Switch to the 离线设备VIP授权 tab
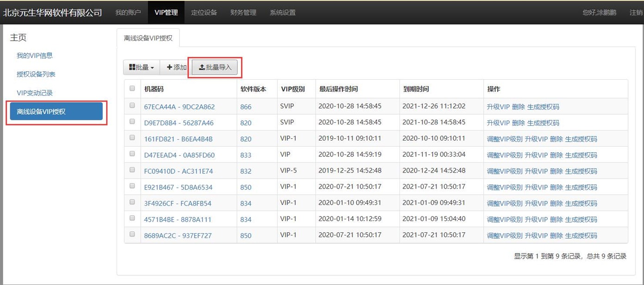The height and width of the screenshot is (285, 644). tap(148, 38)
